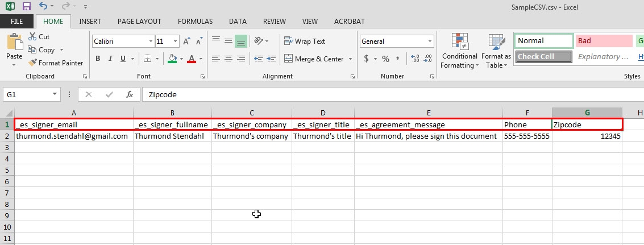
Task: Switch to the VIEW tab
Action: pyautogui.click(x=310, y=22)
